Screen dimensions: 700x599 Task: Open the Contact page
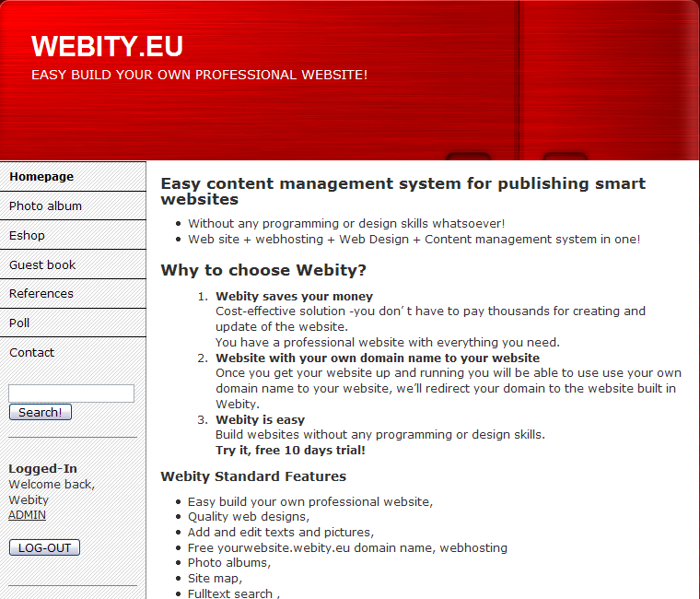[x=73, y=352]
